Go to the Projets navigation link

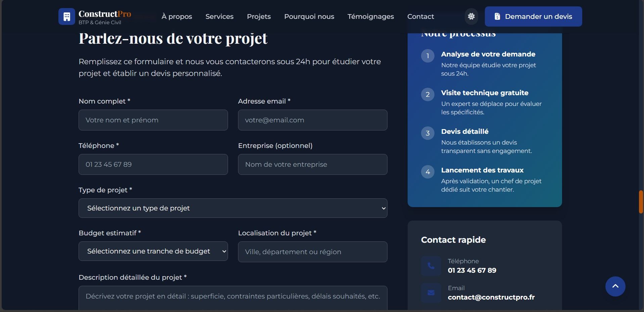[259, 16]
